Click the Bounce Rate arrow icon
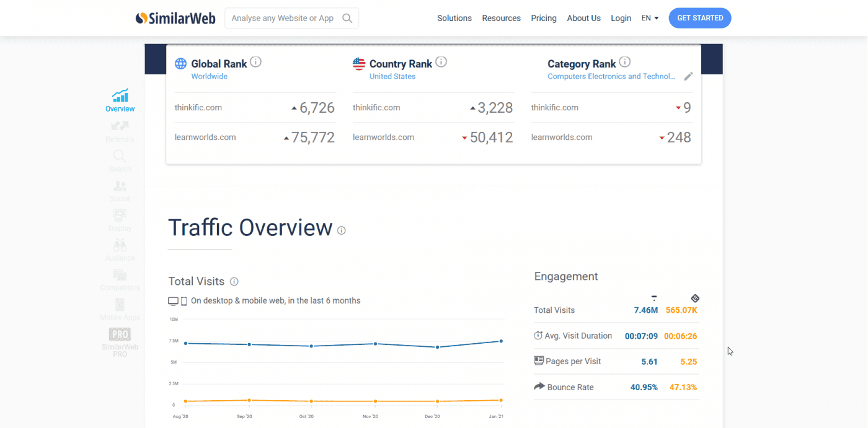Viewport: 868px width, 428px height. pos(539,387)
